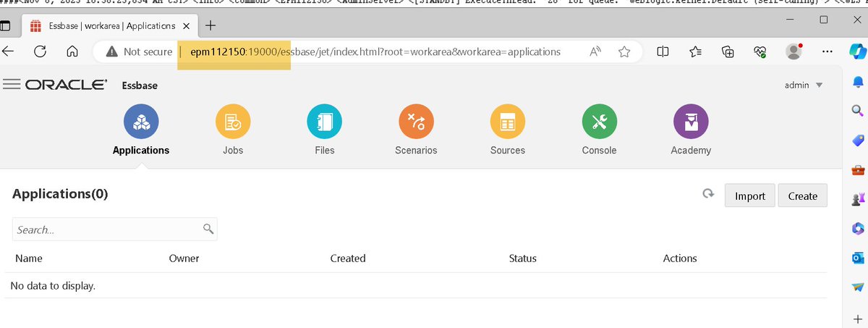Click the Essbase product title

tap(139, 85)
